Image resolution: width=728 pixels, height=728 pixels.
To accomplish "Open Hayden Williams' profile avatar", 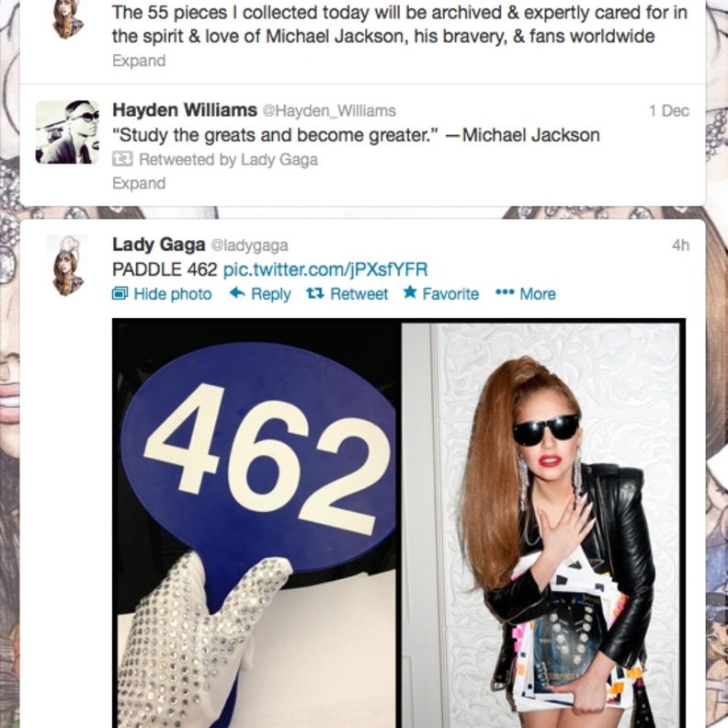I will click(x=67, y=131).
